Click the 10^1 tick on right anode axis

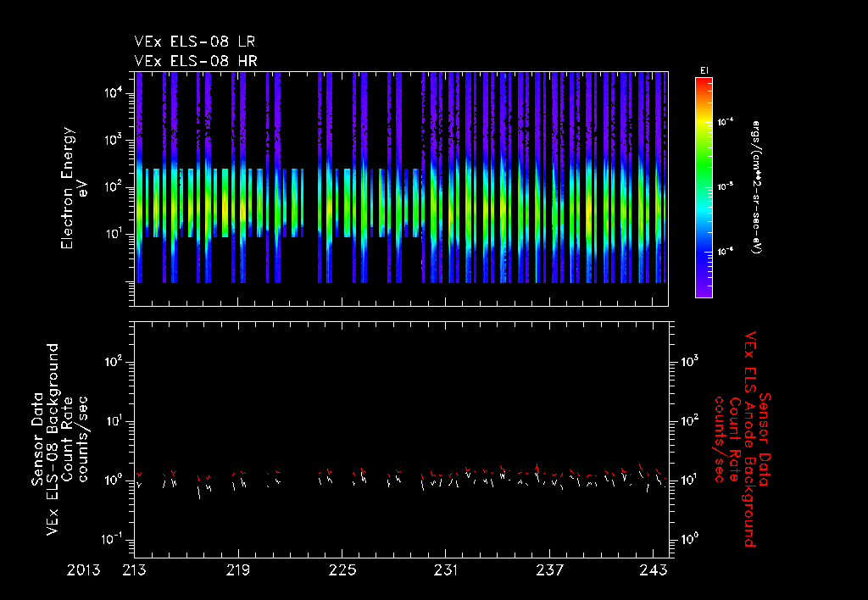coord(690,480)
